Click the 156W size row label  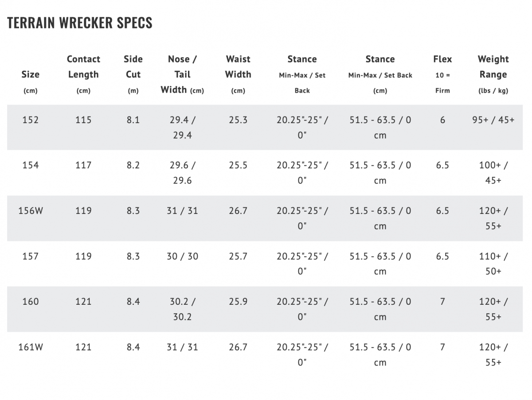pyautogui.click(x=31, y=211)
